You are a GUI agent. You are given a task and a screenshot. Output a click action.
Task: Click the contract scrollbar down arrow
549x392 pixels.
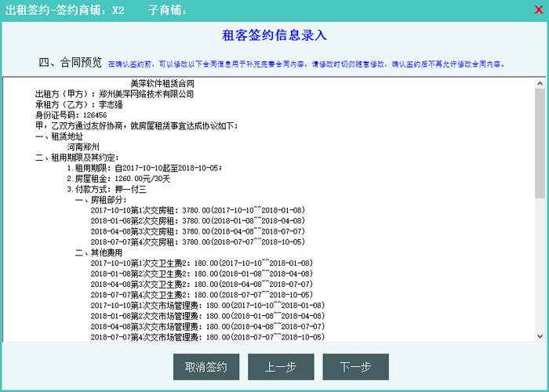pyautogui.click(x=540, y=335)
